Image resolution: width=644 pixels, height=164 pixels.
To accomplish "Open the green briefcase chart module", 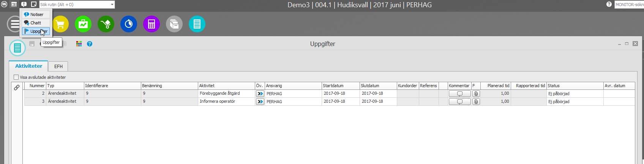I will tap(83, 24).
